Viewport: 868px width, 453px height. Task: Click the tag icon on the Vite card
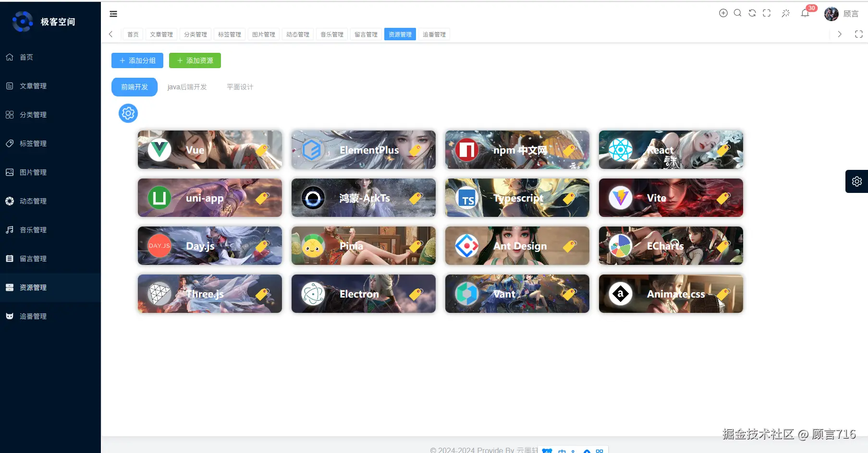click(723, 198)
